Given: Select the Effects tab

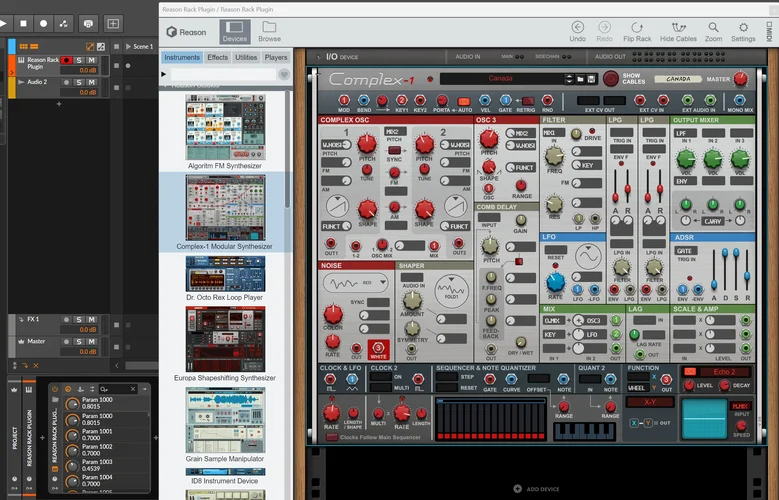Looking at the screenshot, I should pos(218,57).
